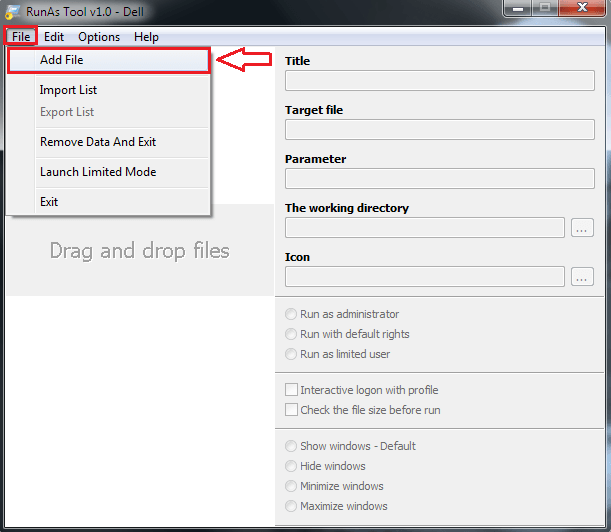Image resolution: width=611 pixels, height=532 pixels.
Task: Open the Edit menu
Action: click(x=54, y=37)
